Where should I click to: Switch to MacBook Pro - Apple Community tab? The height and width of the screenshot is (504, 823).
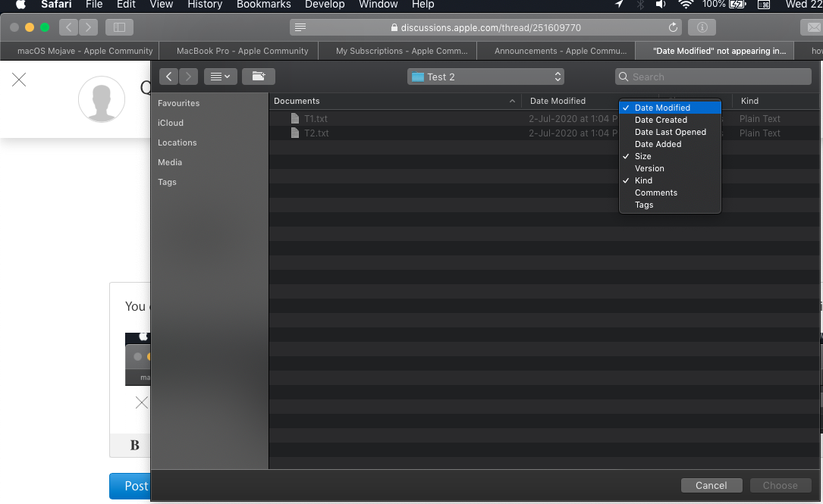tap(239, 51)
